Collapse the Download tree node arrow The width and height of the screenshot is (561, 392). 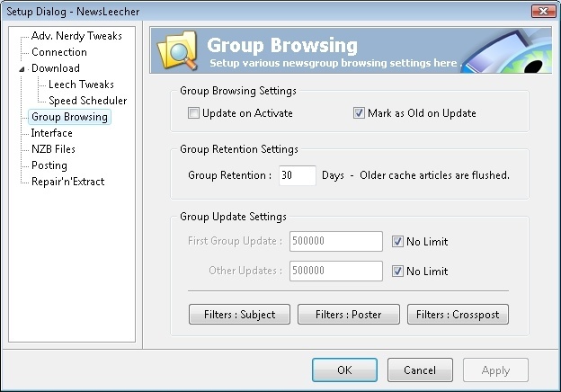pos(22,68)
